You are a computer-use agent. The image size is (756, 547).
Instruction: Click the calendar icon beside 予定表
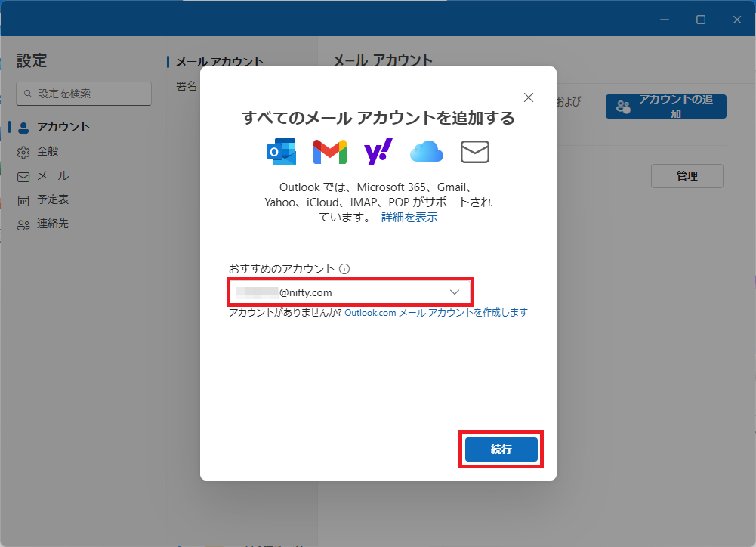(23, 201)
